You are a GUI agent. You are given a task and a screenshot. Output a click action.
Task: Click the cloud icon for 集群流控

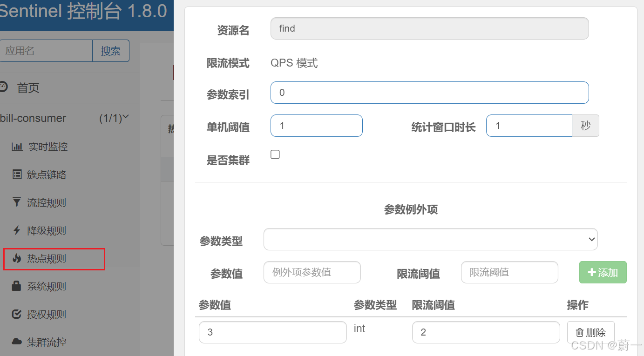pos(17,342)
